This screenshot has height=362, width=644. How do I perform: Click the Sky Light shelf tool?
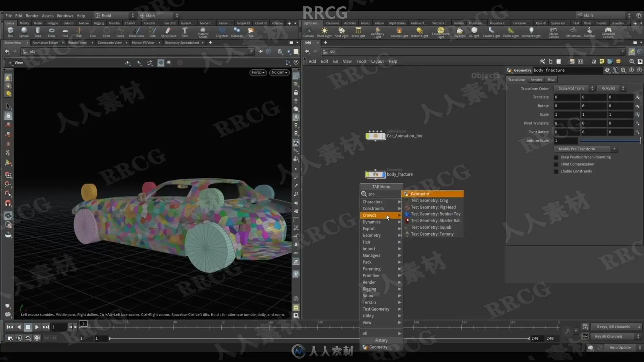click(x=460, y=31)
